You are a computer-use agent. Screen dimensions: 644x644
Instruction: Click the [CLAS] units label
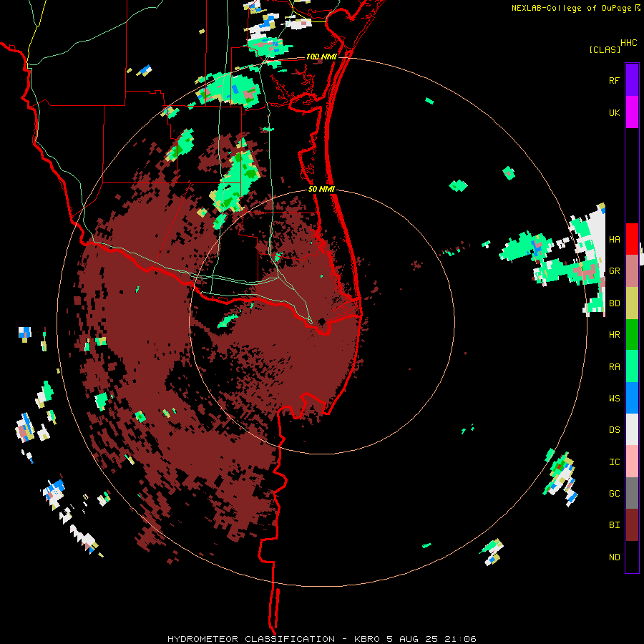click(605, 49)
